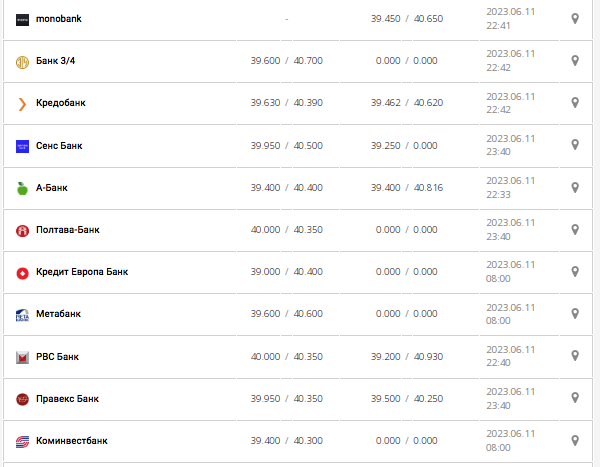Click the Кредит Европа Банк logo
This screenshot has width=600, height=467.
pyautogui.click(x=22, y=272)
